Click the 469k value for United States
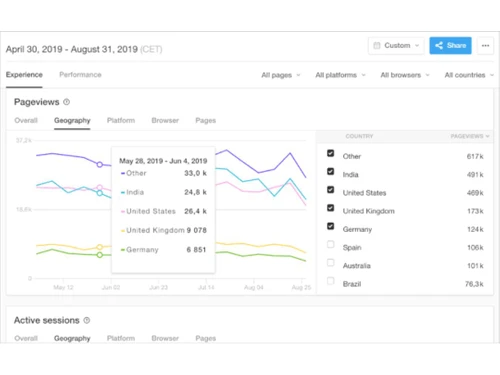This screenshot has width=500, height=375. 475,193
